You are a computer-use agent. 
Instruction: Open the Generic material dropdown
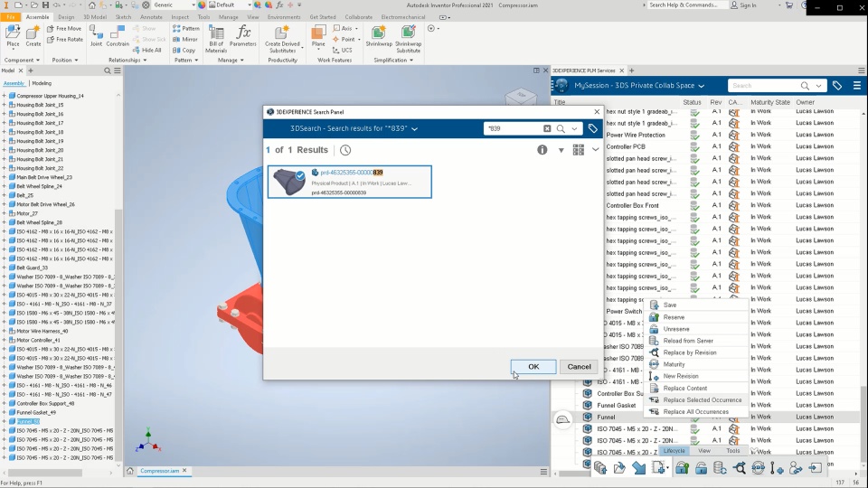coord(174,5)
